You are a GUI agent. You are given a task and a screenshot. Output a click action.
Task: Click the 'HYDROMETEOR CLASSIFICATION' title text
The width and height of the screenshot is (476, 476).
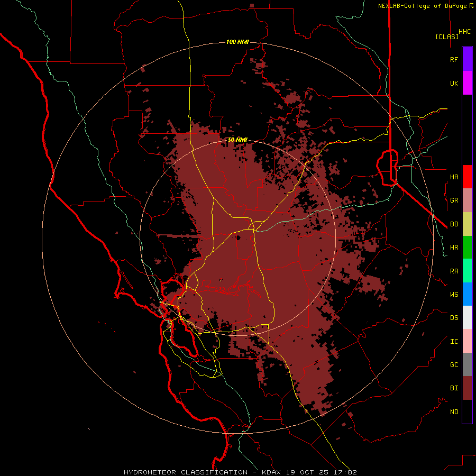click(186, 472)
